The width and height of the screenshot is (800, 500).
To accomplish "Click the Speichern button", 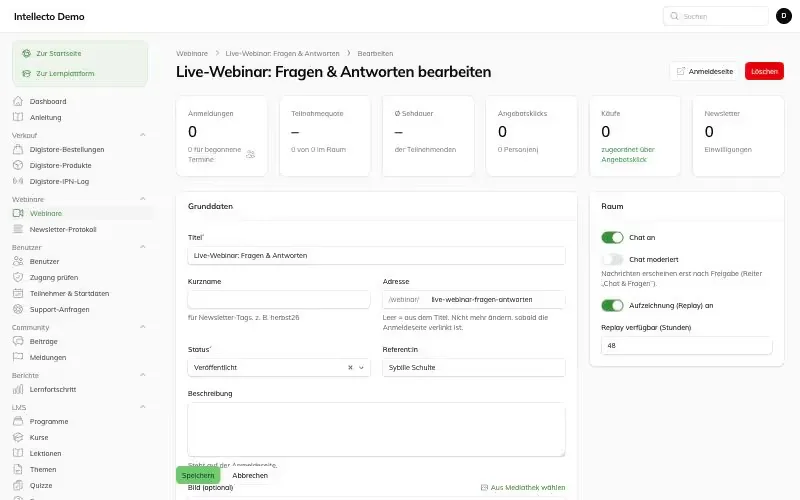I will (198, 475).
